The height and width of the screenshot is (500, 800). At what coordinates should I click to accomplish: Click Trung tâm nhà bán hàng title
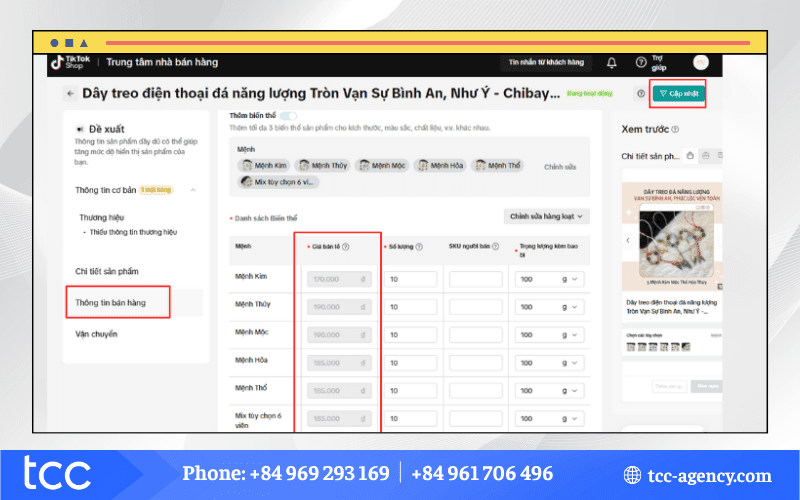pos(162,62)
